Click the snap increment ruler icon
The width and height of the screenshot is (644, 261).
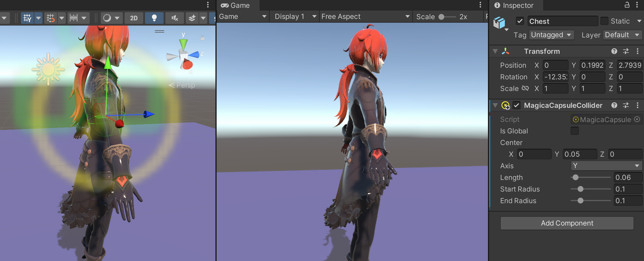coord(74,18)
